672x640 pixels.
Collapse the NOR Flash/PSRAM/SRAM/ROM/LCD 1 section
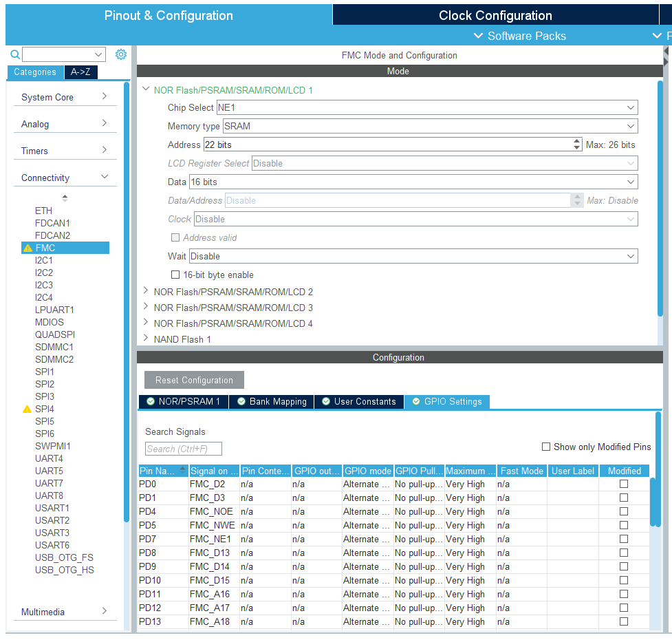[x=145, y=89]
